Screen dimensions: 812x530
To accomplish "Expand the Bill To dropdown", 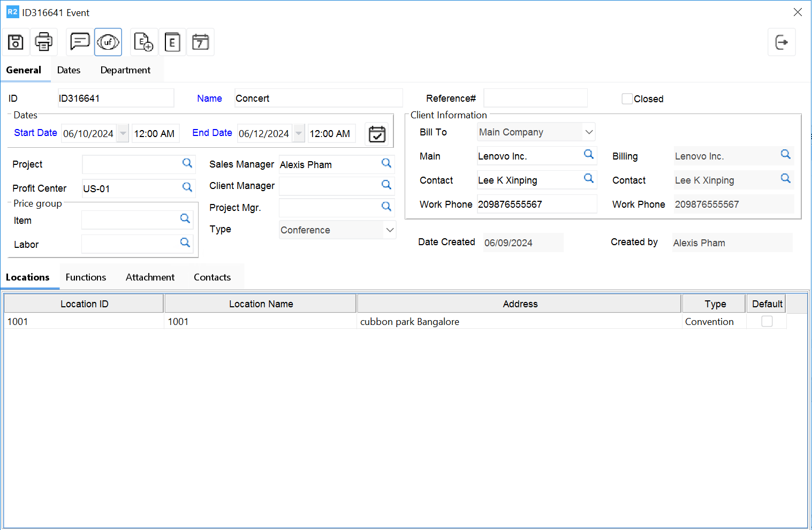I will coord(589,132).
